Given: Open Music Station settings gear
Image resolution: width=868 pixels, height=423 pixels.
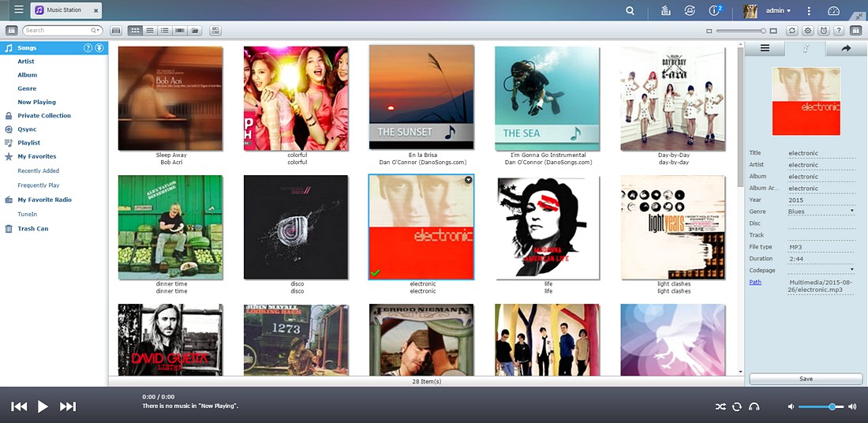Looking at the screenshot, I should click(808, 31).
